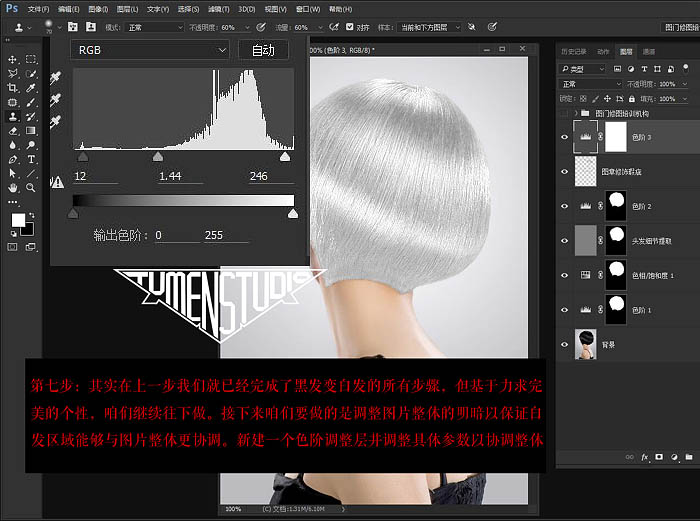Switch to the 历史记录 tab

click(x=574, y=52)
